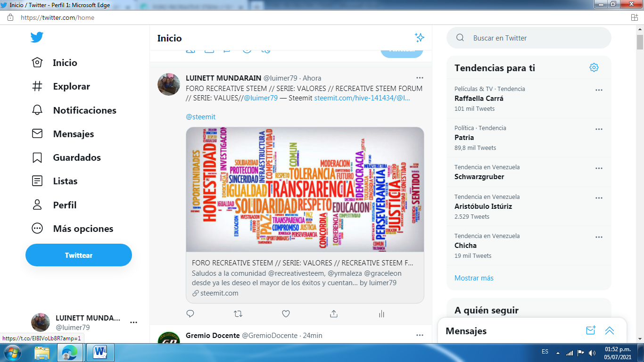Compose new message in Mensajes panel
This screenshot has width=644, height=362.
coord(591,330)
